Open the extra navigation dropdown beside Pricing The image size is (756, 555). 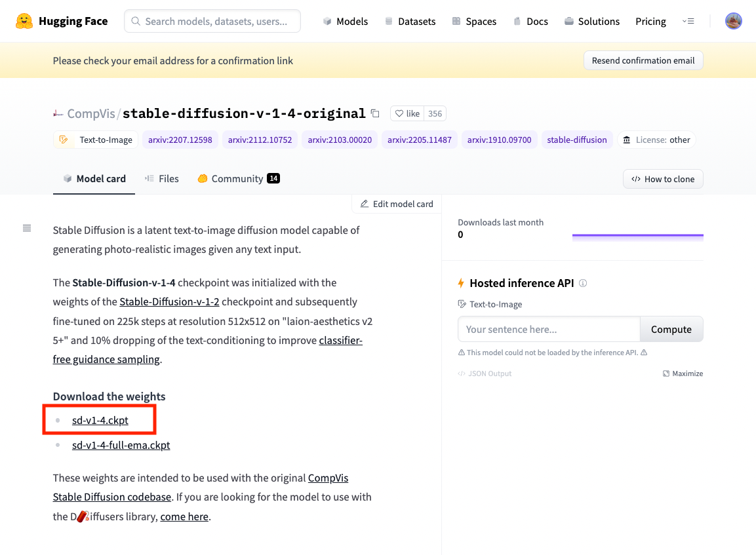688,21
